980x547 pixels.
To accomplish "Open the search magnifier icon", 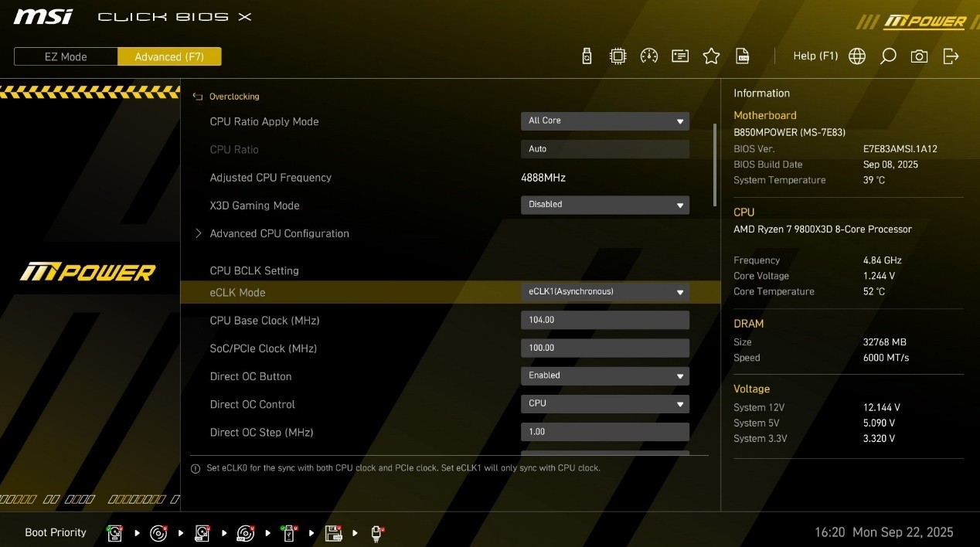I will [888, 56].
